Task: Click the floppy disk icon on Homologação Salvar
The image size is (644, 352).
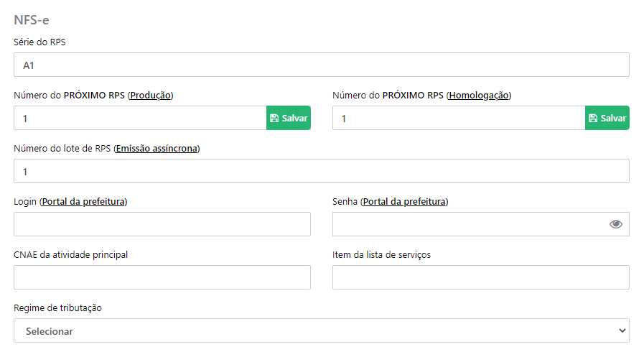Action: click(593, 119)
